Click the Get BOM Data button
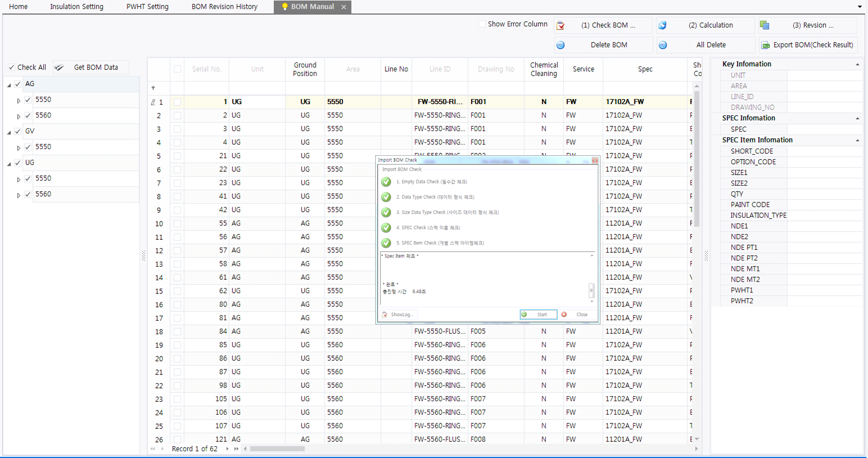 click(x=91, y=68)
